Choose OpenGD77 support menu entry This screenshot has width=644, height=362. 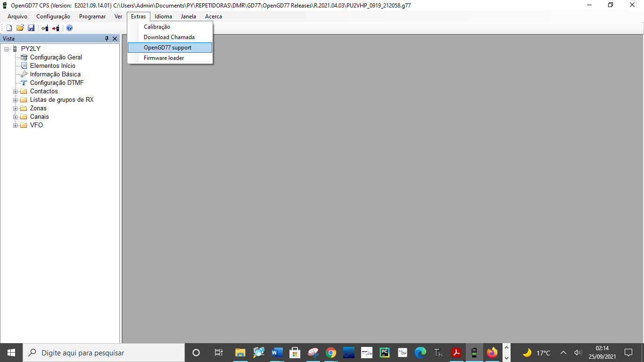(x=170, y=48)
